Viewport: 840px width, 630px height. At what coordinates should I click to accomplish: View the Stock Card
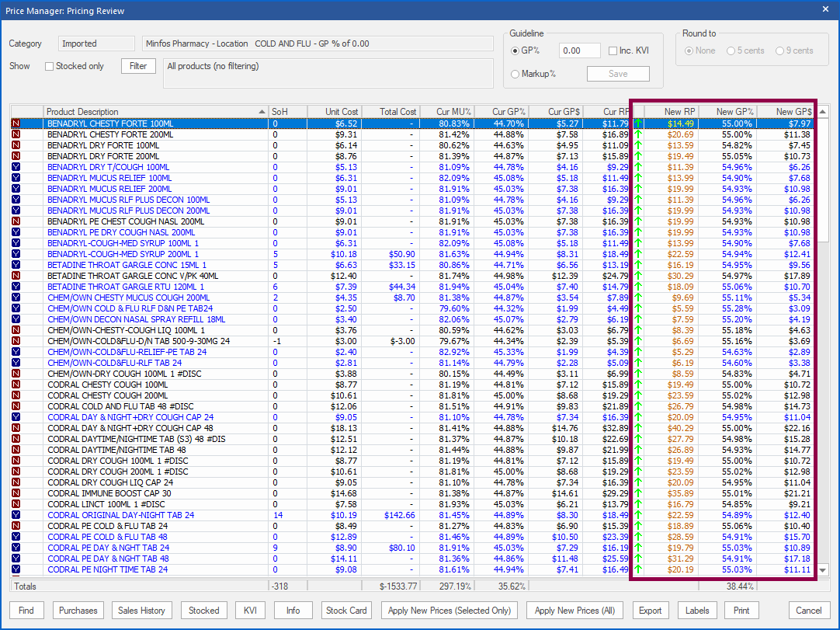click(346, 611)
